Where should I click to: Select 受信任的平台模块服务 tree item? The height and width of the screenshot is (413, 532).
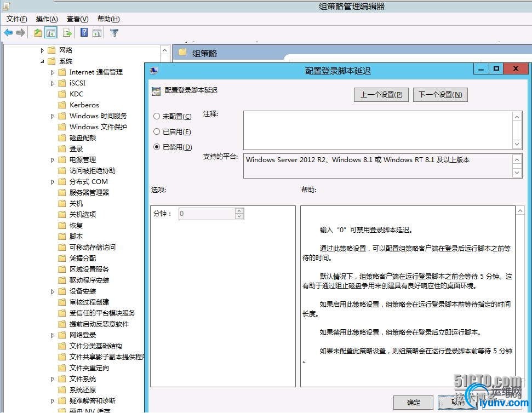pos(102,313)
